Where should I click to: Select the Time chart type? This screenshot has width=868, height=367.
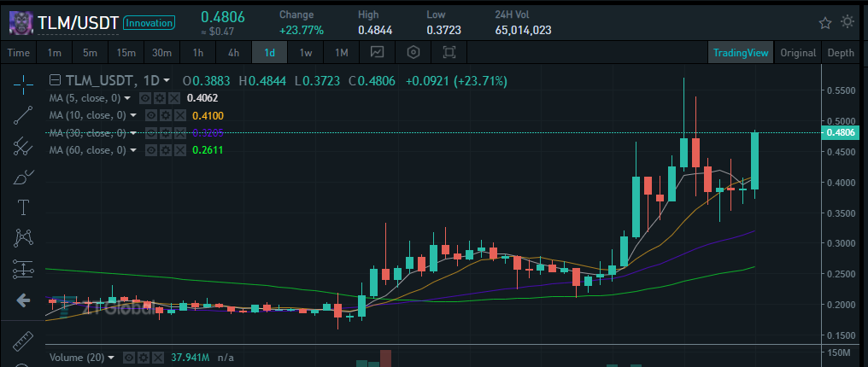coord(19,53)
